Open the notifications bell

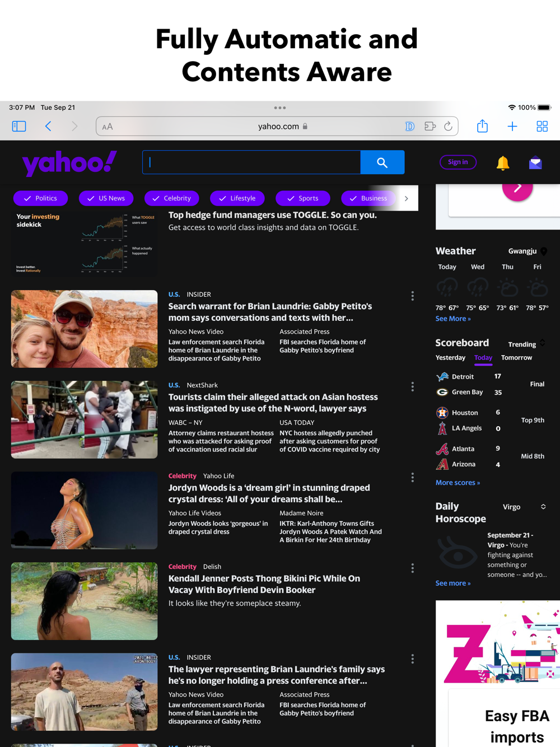coord(503,162)
